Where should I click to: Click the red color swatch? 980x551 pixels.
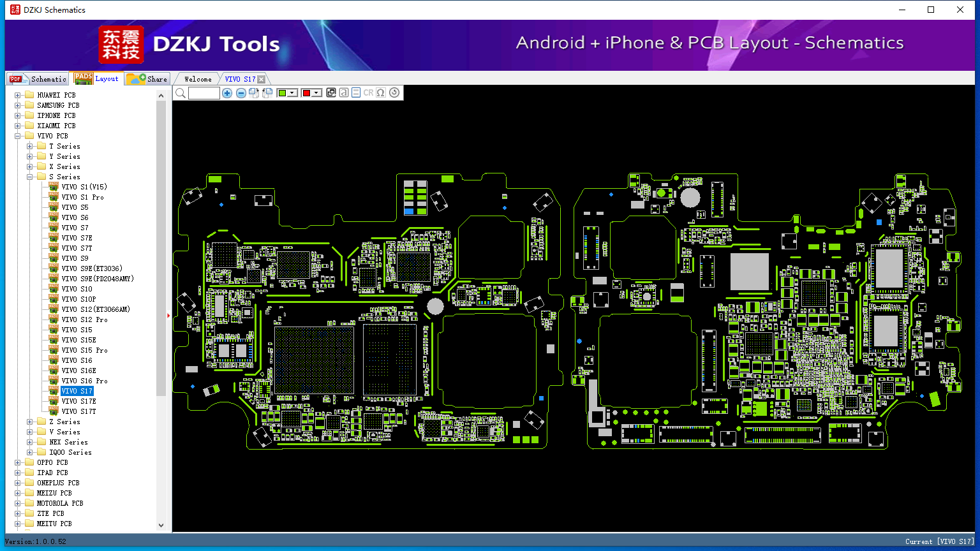(306, 93)
